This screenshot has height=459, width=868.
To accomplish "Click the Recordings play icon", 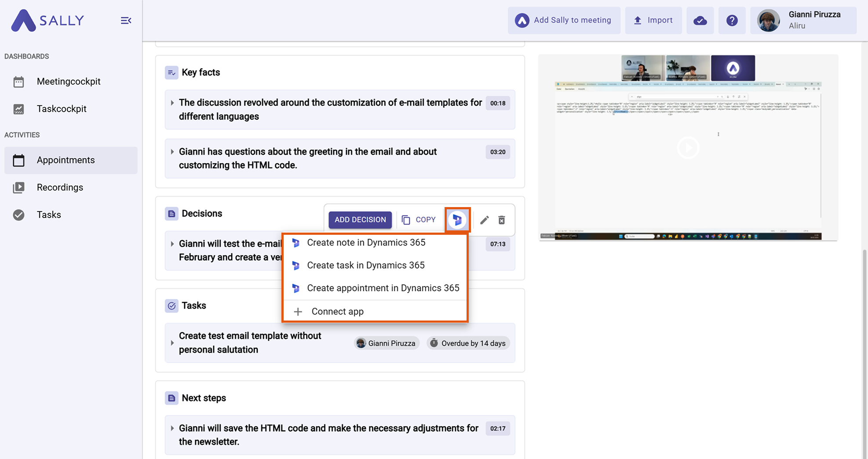I will pos(18,188).
